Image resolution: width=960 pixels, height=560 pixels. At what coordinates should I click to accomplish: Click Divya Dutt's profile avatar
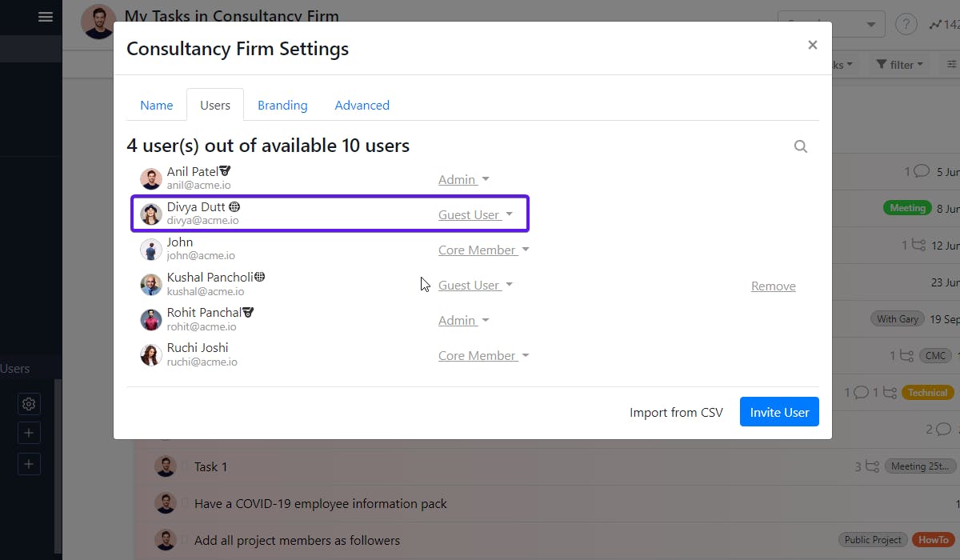(151, 214)
